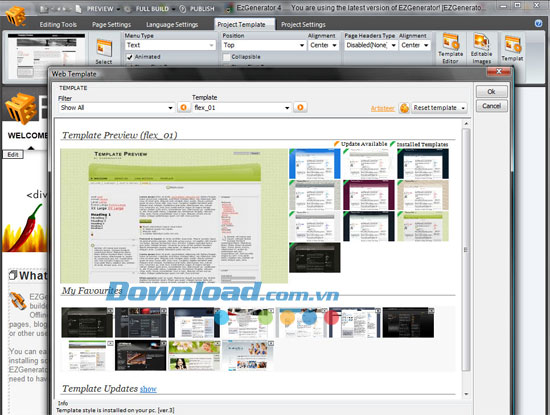Screen dimensions: 550x415
Task: Open Alignment dropdown beside Page Headers Type
Action: 415,45
